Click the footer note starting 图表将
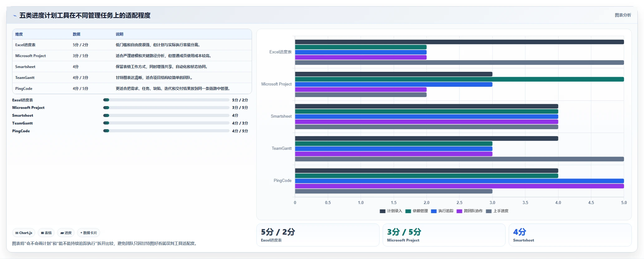Screen dimensions: 644x259 click(x=104, y=243)
